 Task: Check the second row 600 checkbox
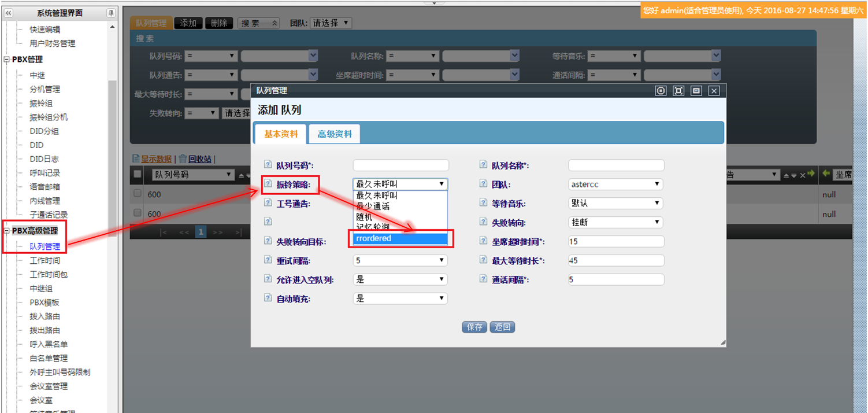pos(138,213)
